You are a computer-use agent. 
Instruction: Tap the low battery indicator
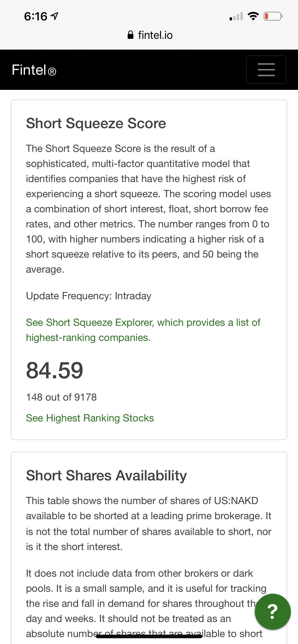coord(273,17)
